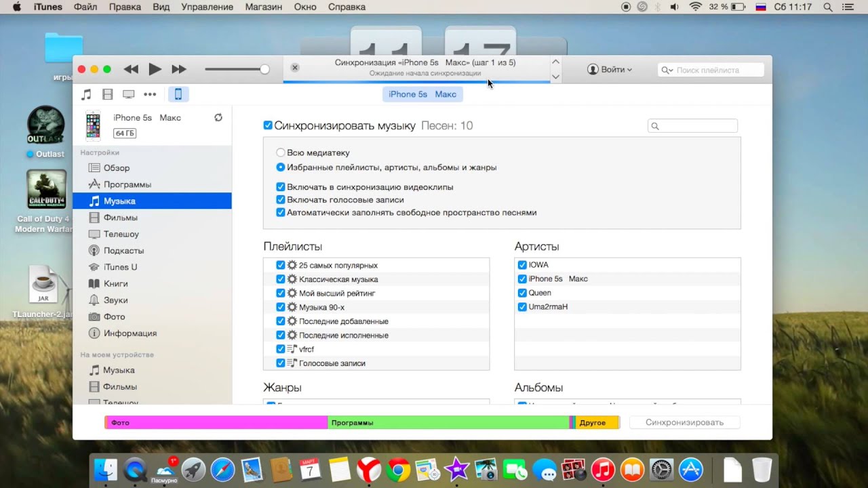Select the iPhone device icon in toolbar
The image size is (868, 488).
(x=178, y=94)
